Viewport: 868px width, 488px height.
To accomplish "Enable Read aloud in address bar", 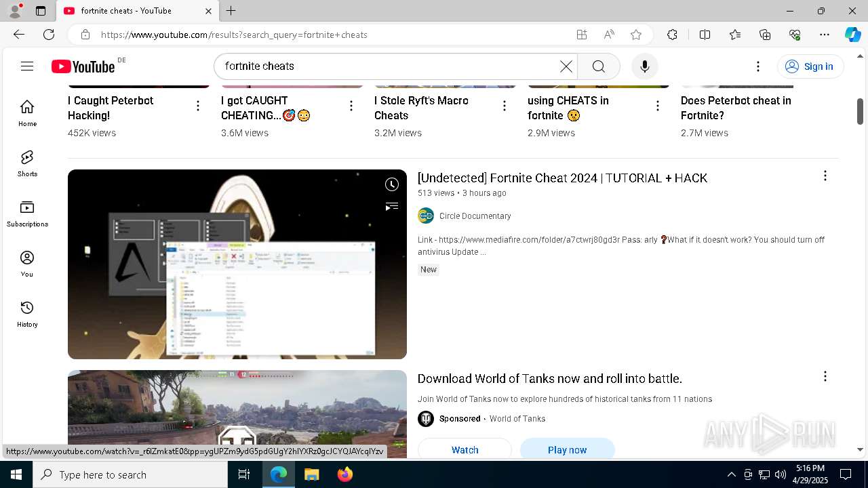I will 609,35.
